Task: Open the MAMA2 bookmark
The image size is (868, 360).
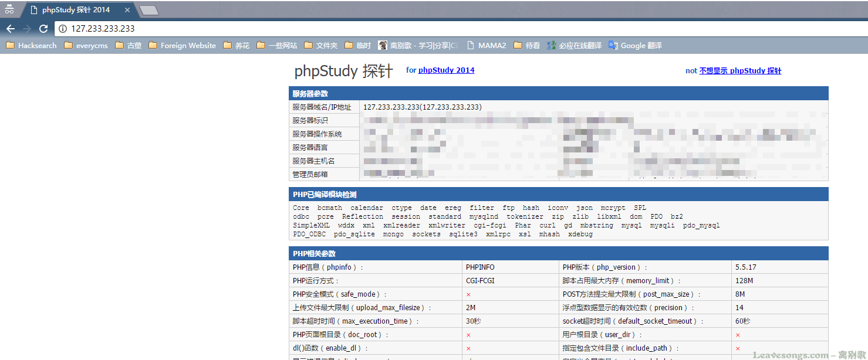Action: tap(486, 45)
